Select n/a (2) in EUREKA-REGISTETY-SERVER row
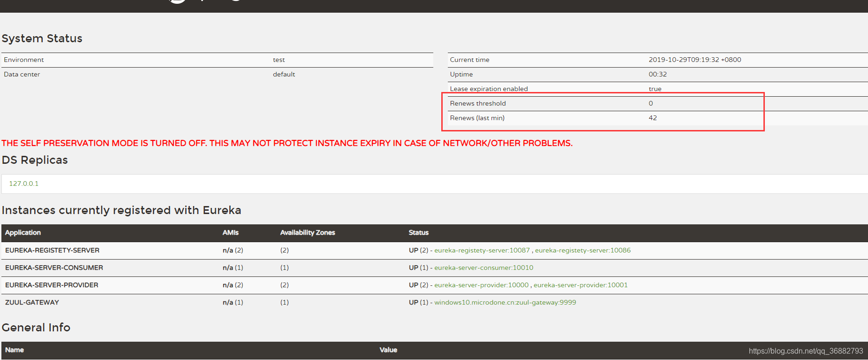This screenshot has height=360, width=868. (233, 250)
